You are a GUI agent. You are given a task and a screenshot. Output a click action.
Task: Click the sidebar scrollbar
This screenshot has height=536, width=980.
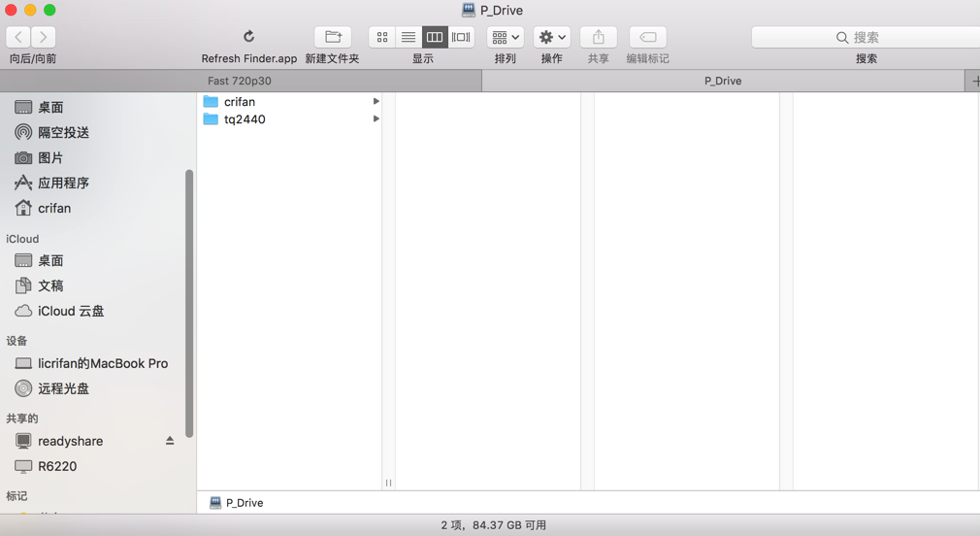click(x=189, y=303)
